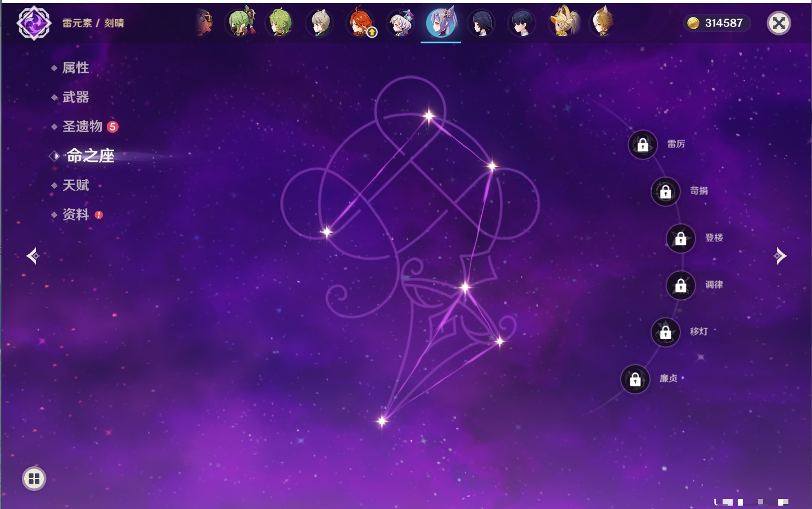Click the red exclamation badge on 资料

(99, 214)
